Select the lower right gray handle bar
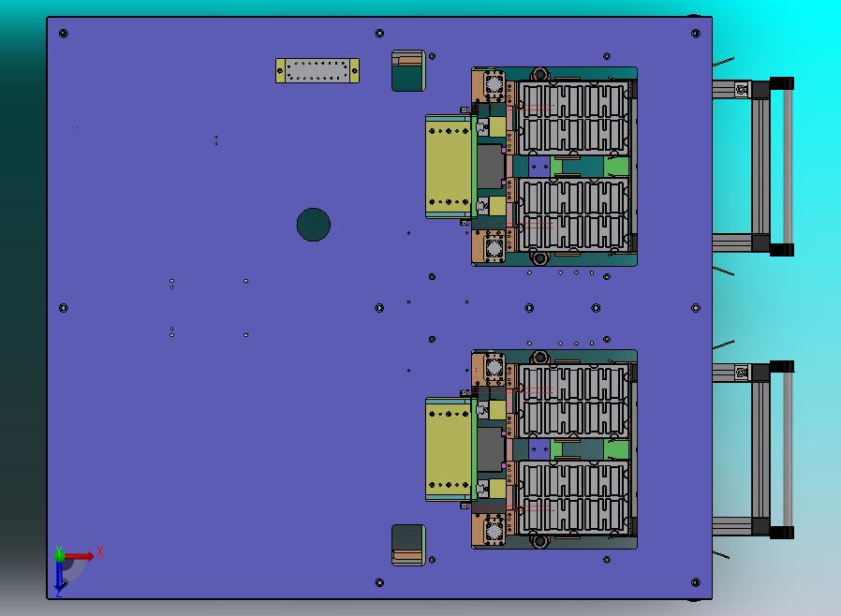 pyautogui.click(x=788, y=449)
